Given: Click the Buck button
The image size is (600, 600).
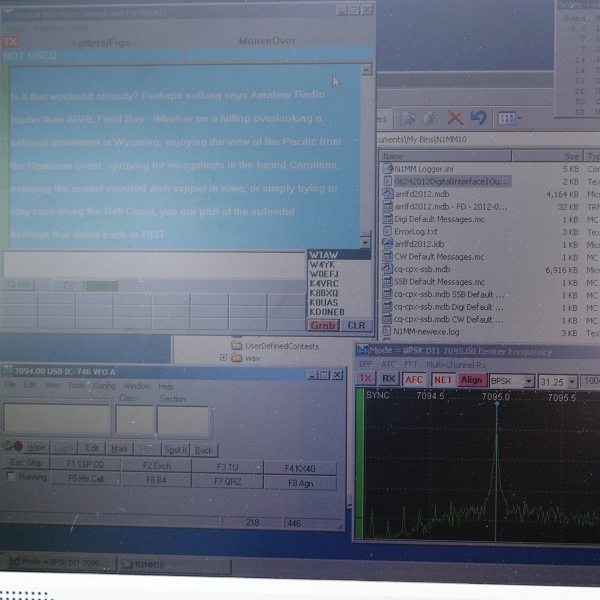Looking at the screenshot, I should pos(204,450).
